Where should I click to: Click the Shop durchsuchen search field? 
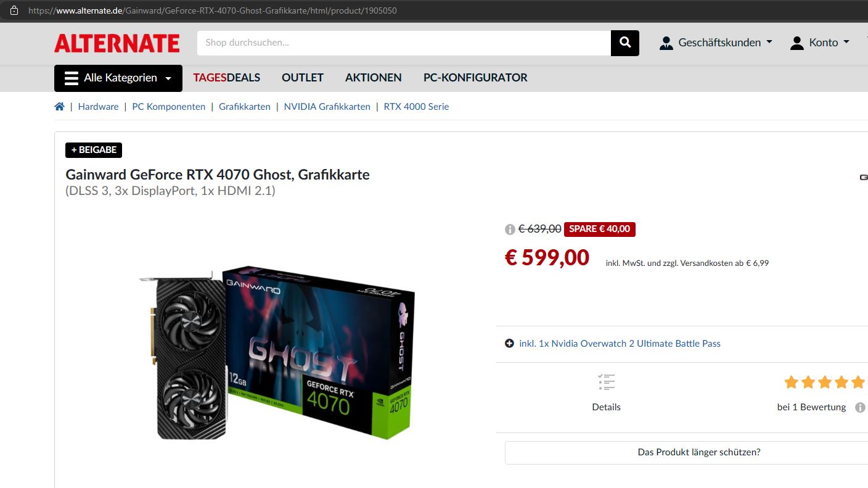coord(404,43)
